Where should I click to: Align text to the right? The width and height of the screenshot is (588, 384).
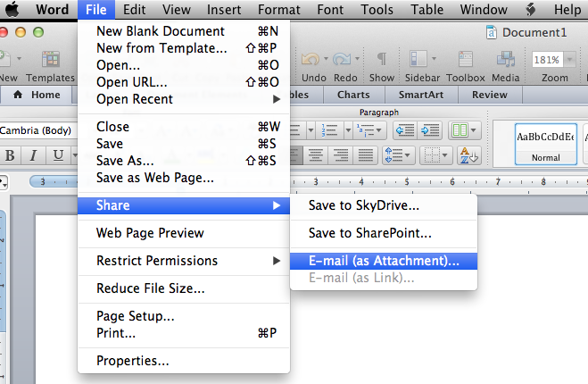point(341,155)
